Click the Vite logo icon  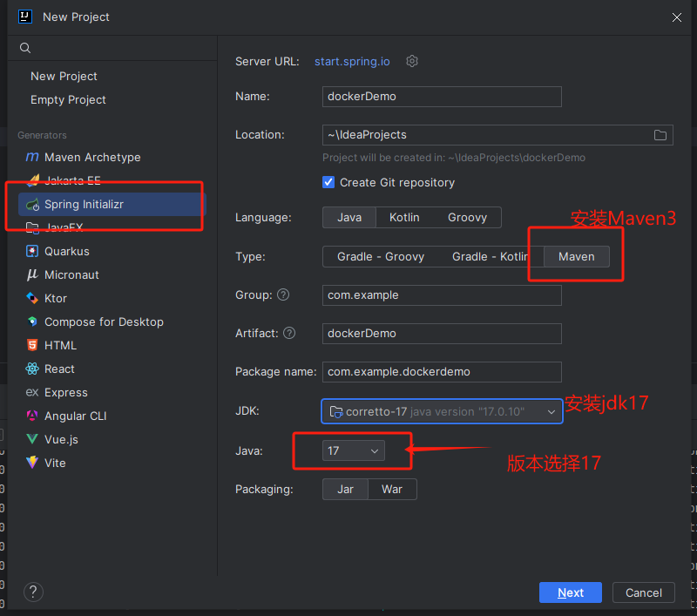coord(32,463)
